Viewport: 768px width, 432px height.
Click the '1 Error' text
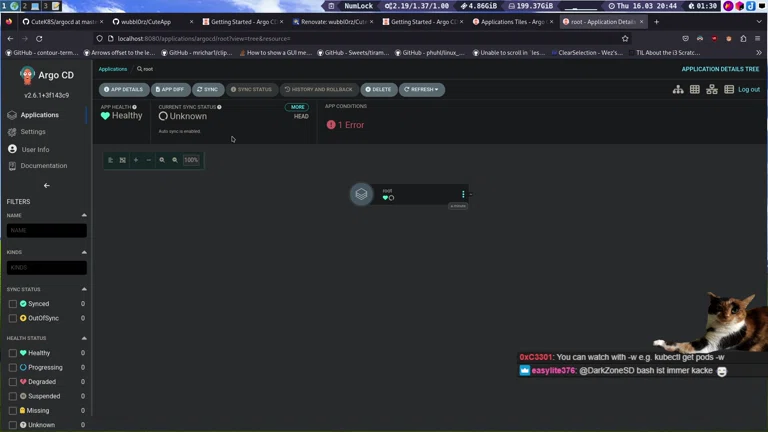(x=351, y=125)
